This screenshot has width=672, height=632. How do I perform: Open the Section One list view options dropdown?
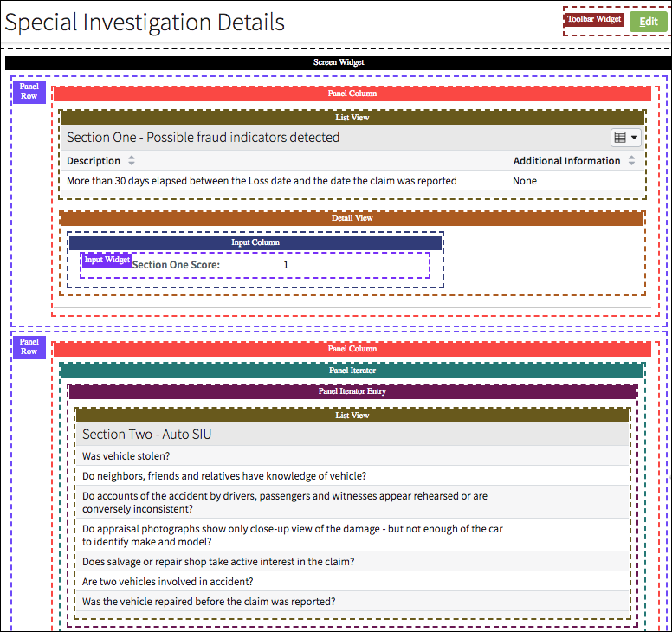click(x=625, y=137)
